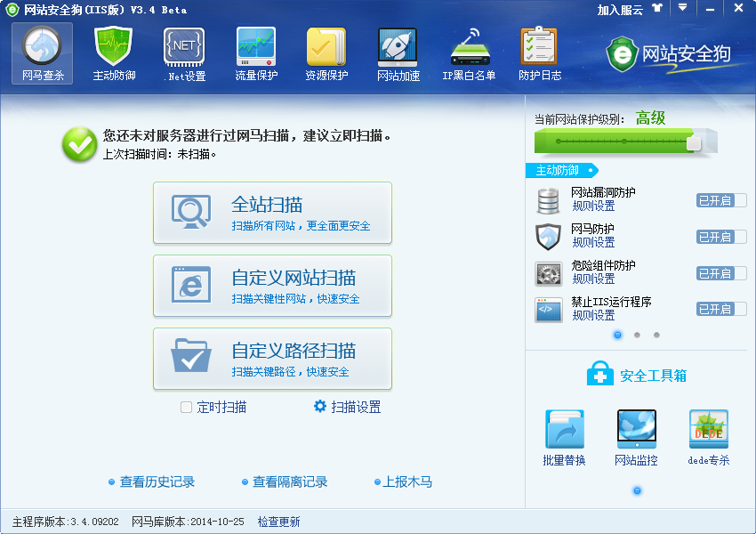Click the 网马库版本:2014-10-25 status text
This screenshot has width=756, height=534.
coord(188,522)
